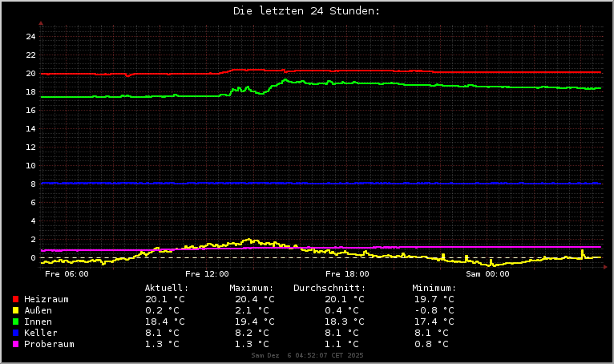Select the Proberaum legend label
This screenshot has width=614, height=364.
49,344
